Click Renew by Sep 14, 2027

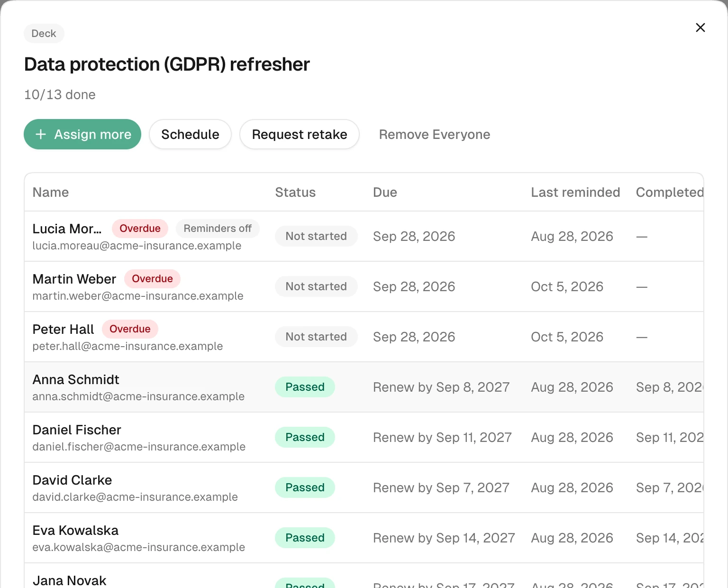coord(444,538)
